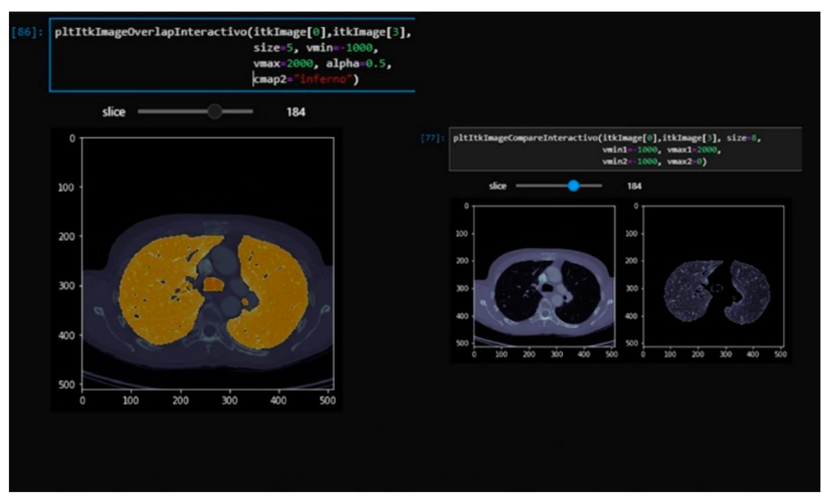Viewport: 832px width, 504px height.
Task: Click the vmax2=0 parameter in cell 77
Action: (x=685, y=162)
